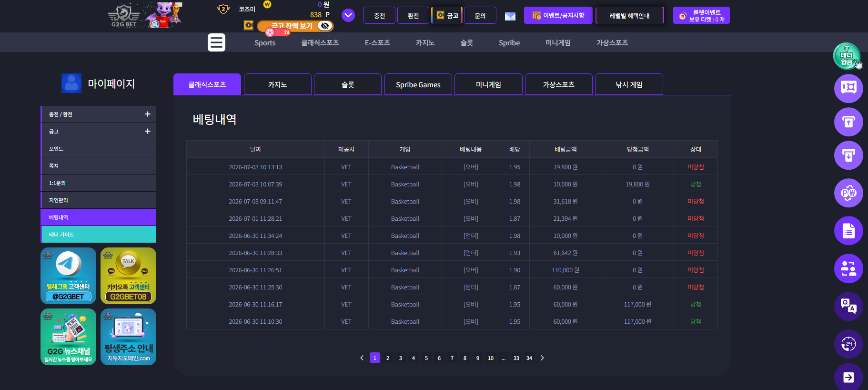Expand the 금고 sidebar menu plus

[x=148, y=131]
